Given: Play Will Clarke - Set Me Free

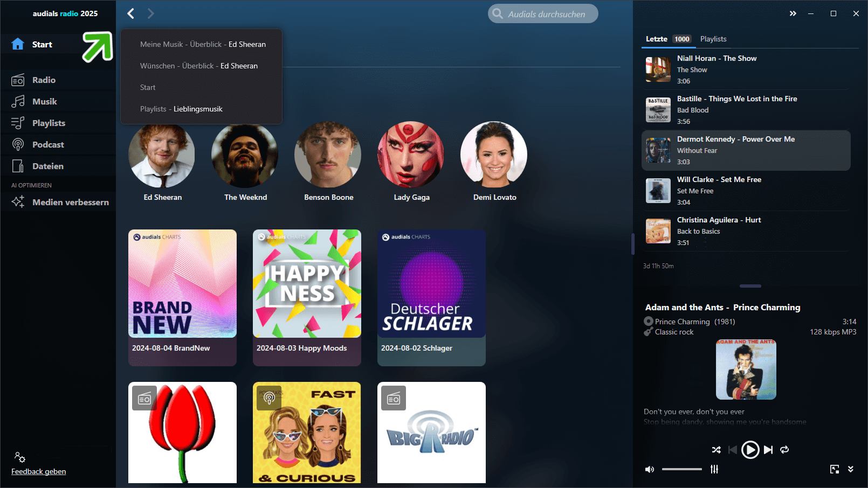Looking at the screenshot, I should pos(746,191).
